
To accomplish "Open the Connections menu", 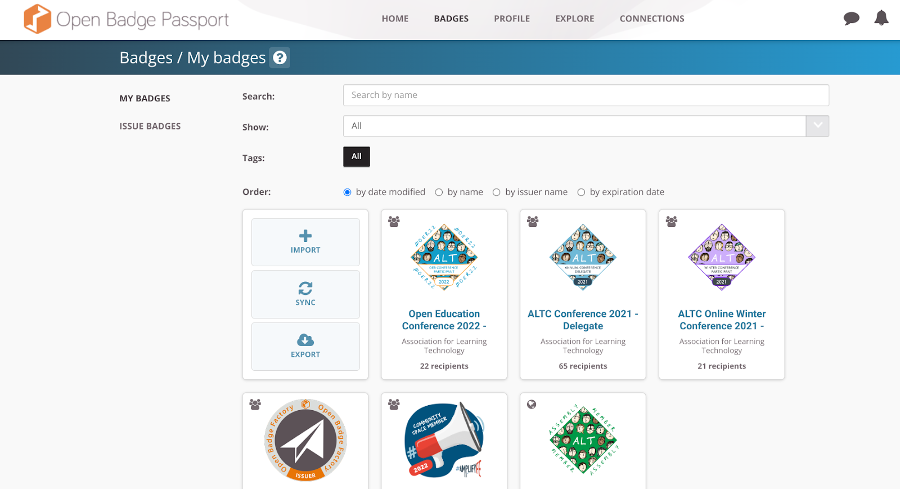I will click(651, 18).
